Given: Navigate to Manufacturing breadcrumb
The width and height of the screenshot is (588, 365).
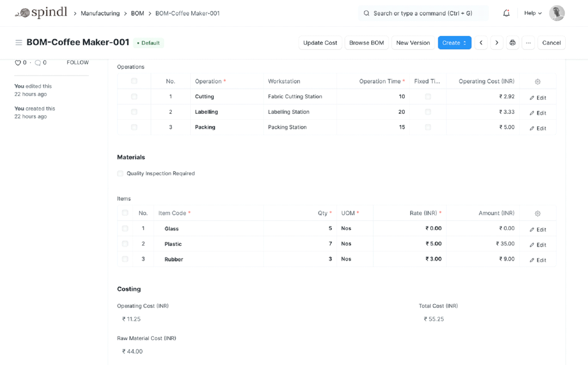Looking at the screenshot, I should pyautogui.click(x=100, y=13).
